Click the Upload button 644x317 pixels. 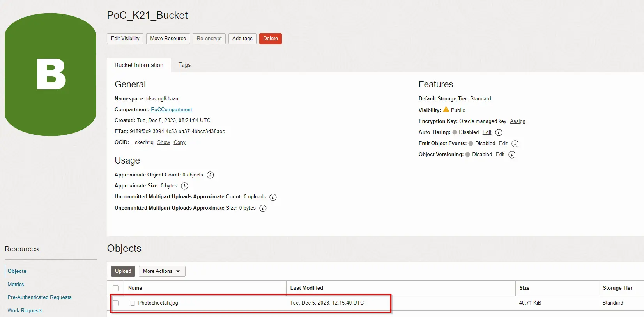[x=123, y=271]
